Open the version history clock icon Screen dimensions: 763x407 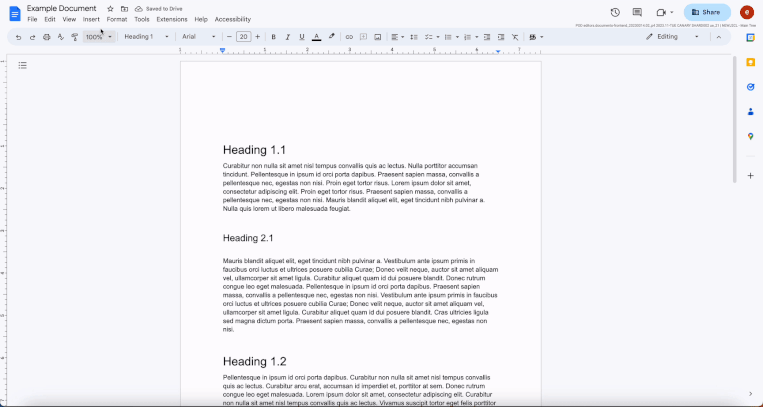tap(615, 13)
